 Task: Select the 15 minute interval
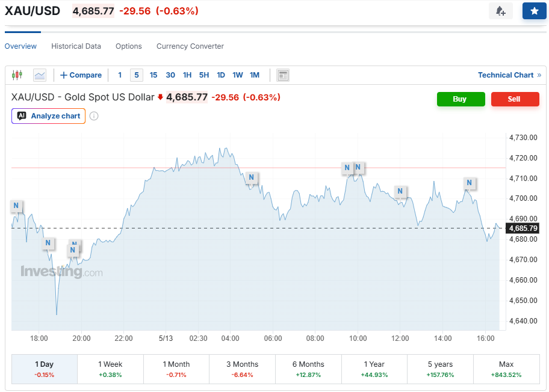point(154,75)
